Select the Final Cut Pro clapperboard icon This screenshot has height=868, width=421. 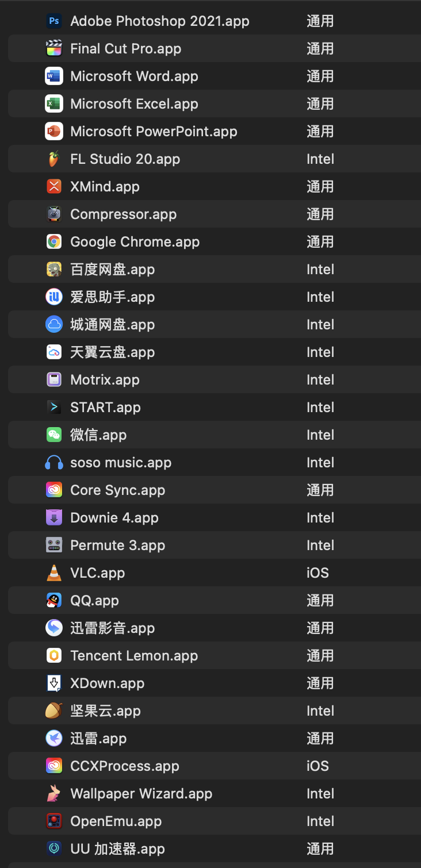coord(53,49)
